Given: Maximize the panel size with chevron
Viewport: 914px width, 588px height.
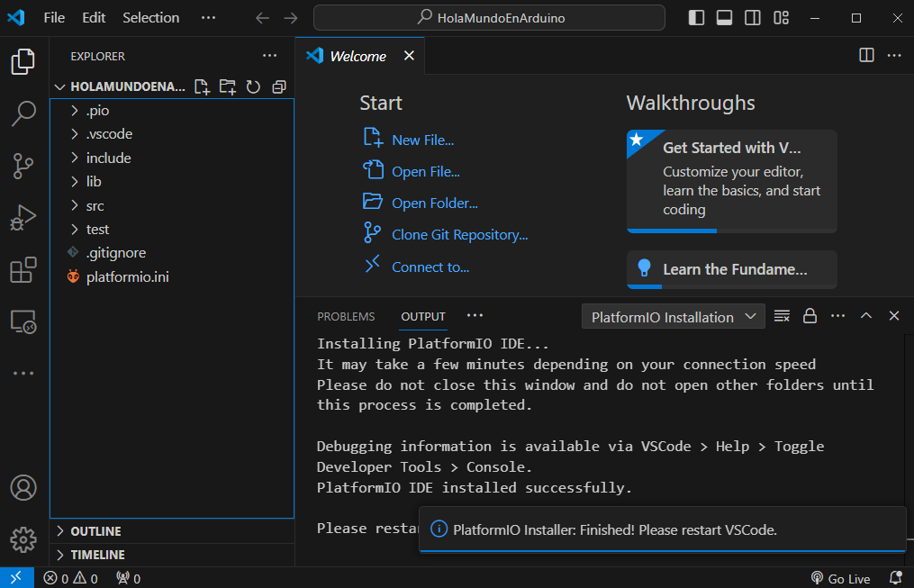Looking at the screenshot, I should pos(865,316).
